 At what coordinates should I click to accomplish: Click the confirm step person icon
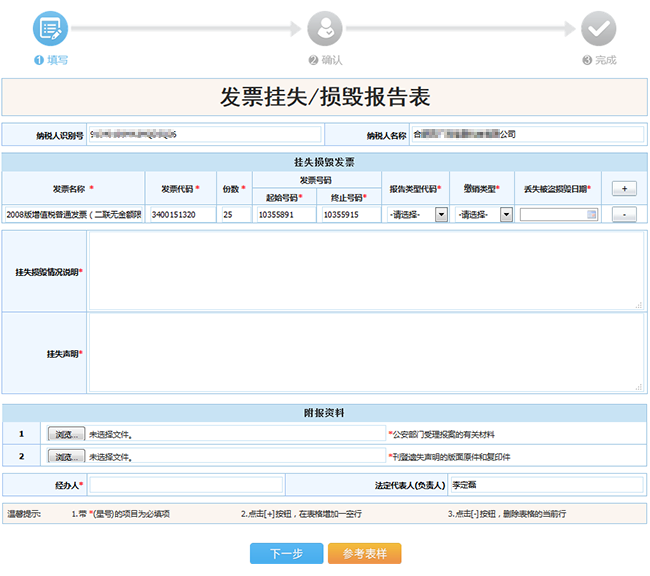point(325,29)
